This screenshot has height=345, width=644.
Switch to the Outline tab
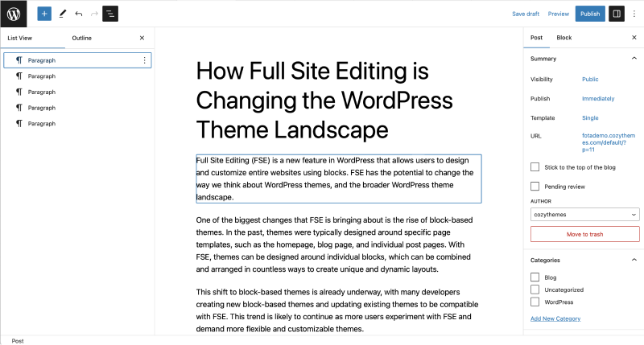click(81, 38)
